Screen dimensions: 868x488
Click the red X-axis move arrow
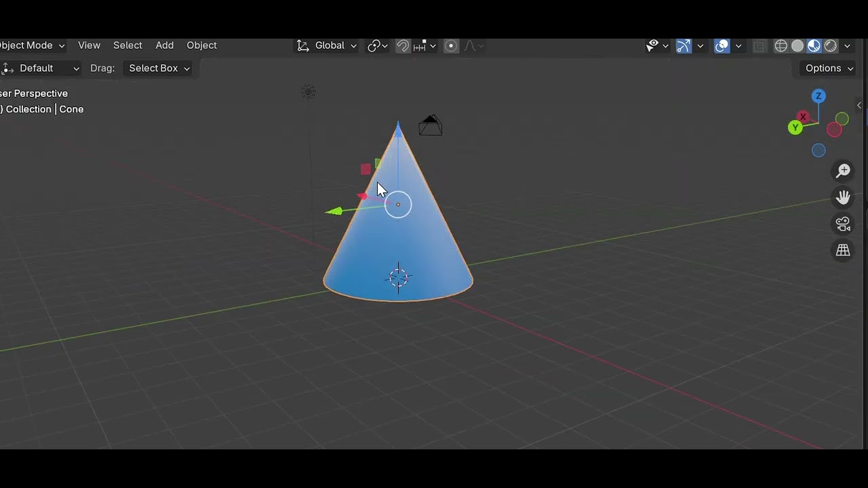pyautogui.click(x=363, y=196)
